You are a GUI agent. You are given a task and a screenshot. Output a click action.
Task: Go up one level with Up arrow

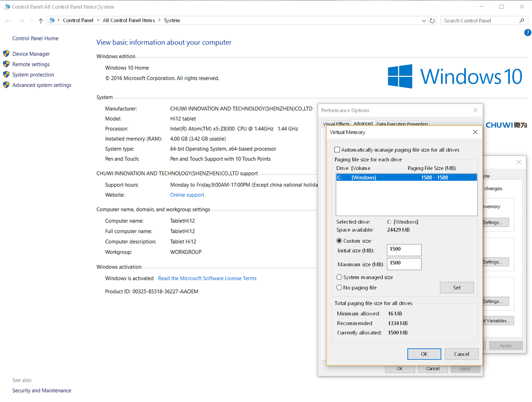point(41,20)
